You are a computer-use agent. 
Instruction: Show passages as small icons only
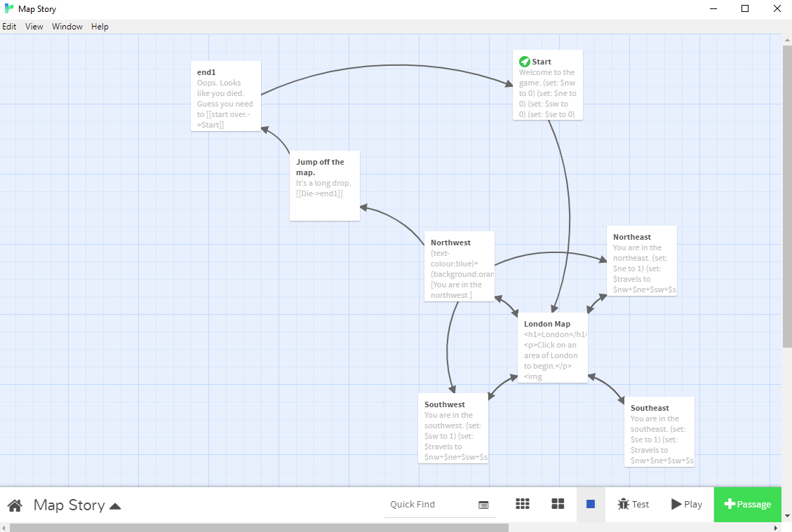522,504
